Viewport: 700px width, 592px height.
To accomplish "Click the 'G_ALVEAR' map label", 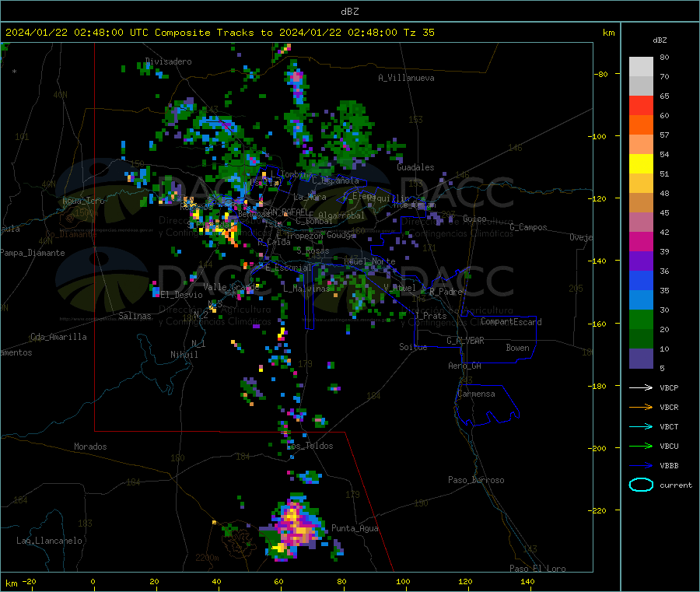I will coord(465,341).
